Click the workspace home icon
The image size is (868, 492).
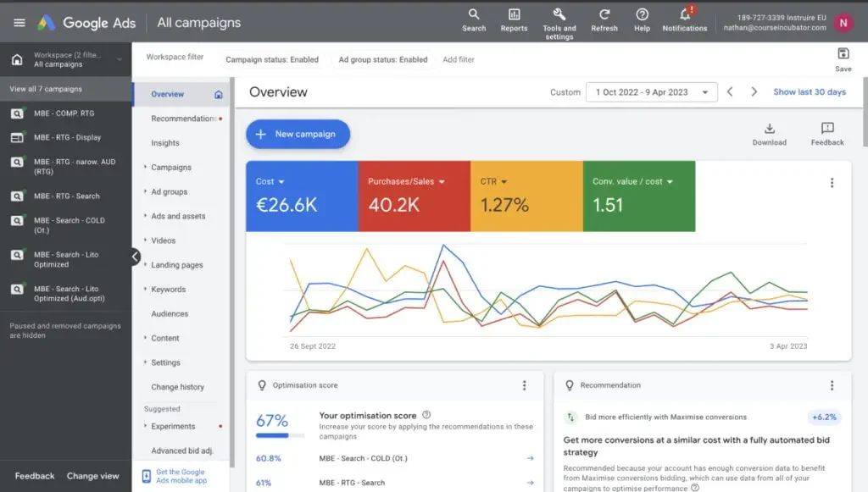pyautogui.click(x=17, y=59)
